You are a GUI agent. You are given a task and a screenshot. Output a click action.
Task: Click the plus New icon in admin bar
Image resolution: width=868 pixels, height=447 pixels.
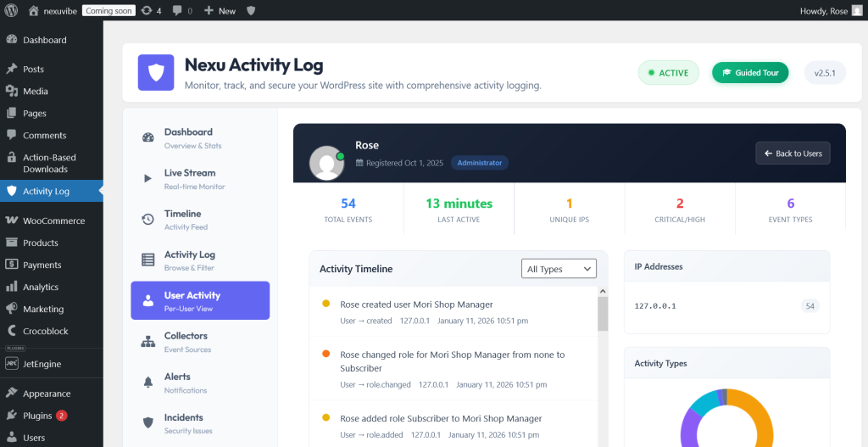click(209, 10)
